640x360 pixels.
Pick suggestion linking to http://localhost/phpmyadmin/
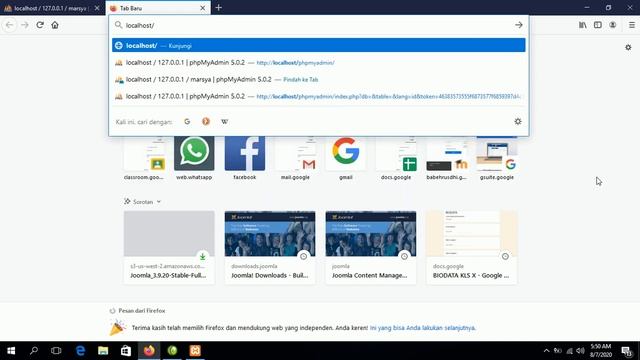318,62
